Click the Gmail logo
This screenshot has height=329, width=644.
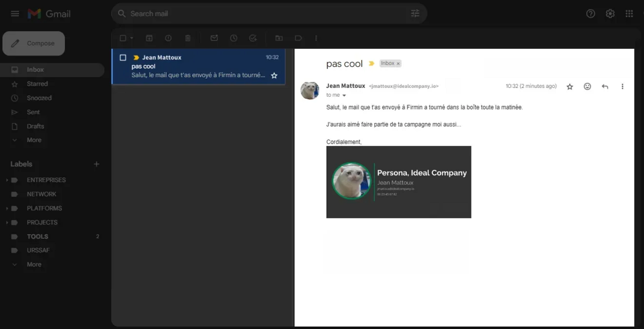[x=49, y=13]
